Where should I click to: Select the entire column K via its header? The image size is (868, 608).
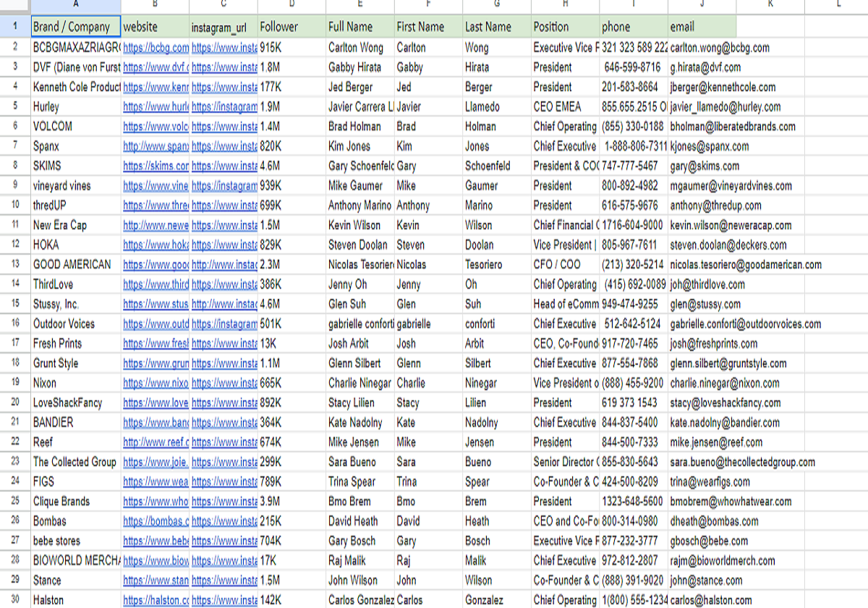(x=770, y=5)
